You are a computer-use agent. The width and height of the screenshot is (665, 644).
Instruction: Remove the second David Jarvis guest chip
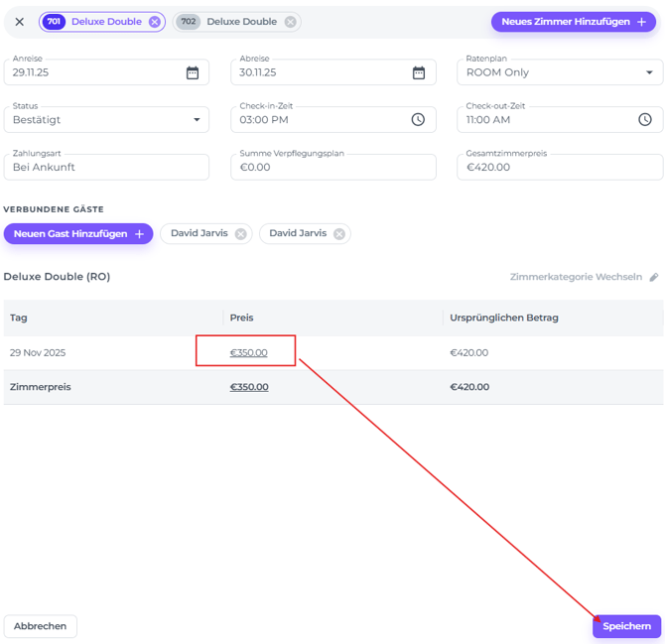pyautogui.click(x=339, y=234)
